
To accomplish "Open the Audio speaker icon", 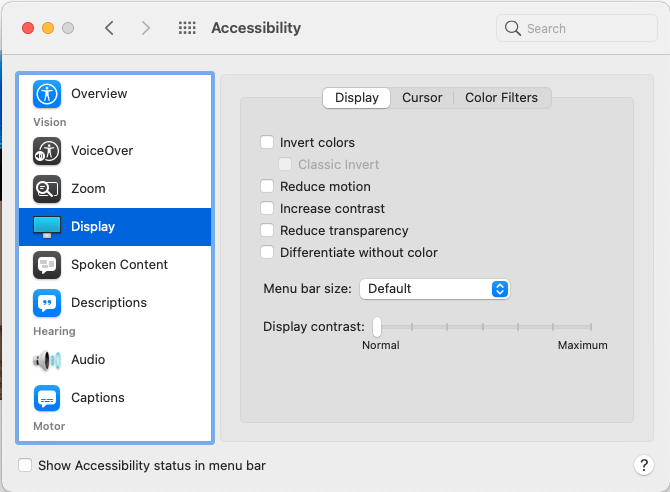I will tap(47, 360).
